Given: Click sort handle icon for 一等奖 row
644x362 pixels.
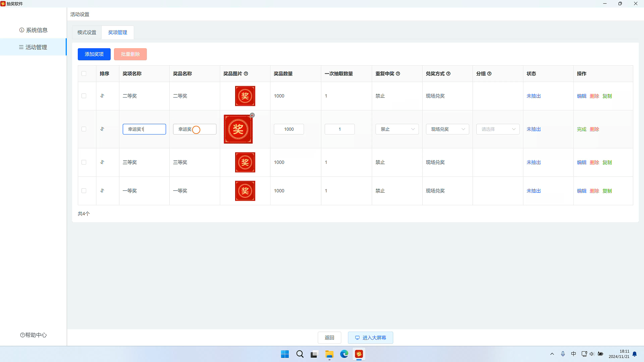Looking at the screenshot, I should (102, 191).
